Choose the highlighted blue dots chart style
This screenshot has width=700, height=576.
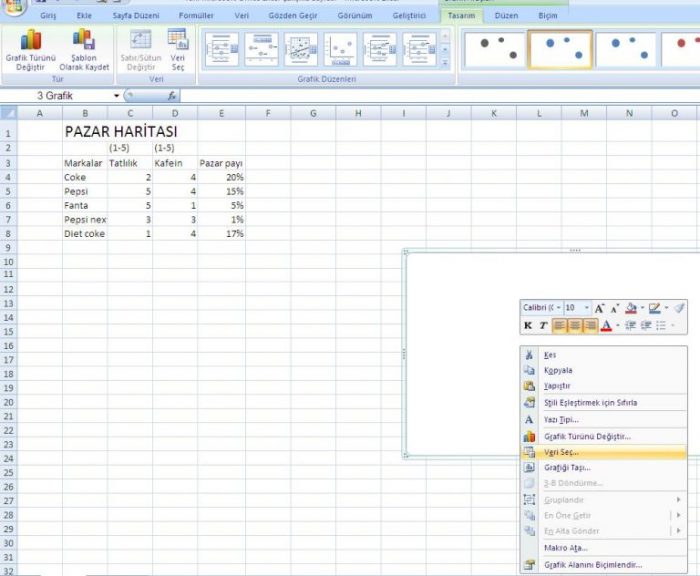560,49
